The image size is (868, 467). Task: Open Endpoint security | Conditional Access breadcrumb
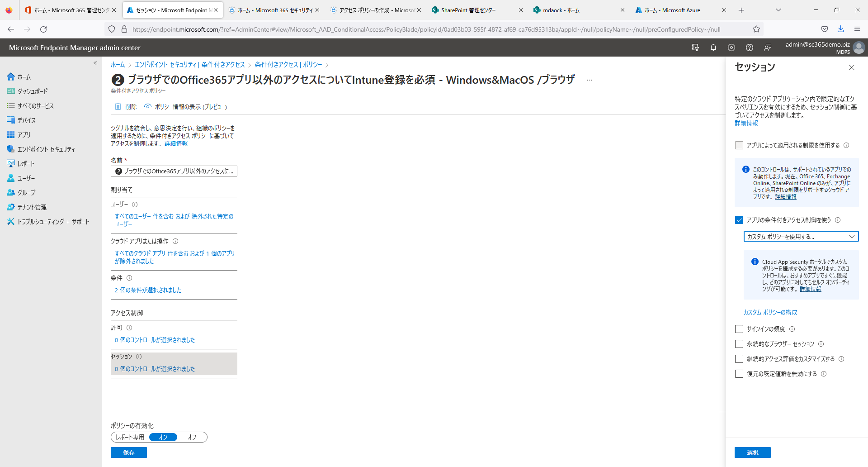pyautogui.click(x=190, y=65)
